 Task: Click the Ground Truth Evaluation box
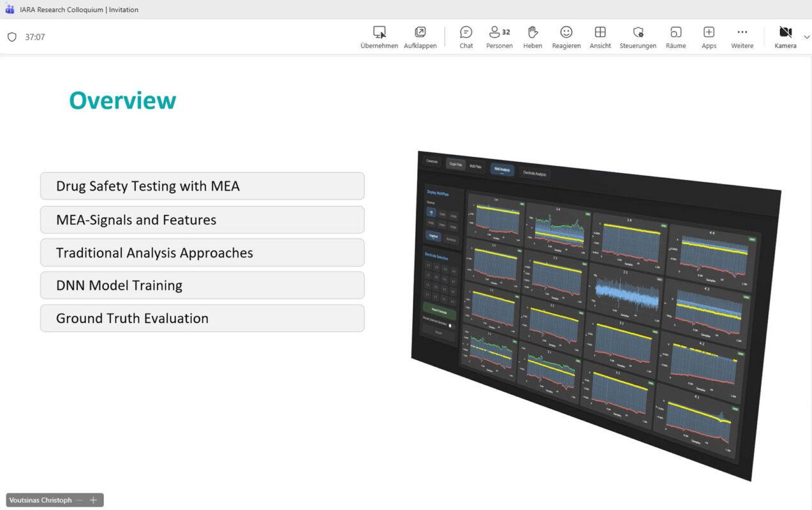pyautogui.click(x=202, y=318)
